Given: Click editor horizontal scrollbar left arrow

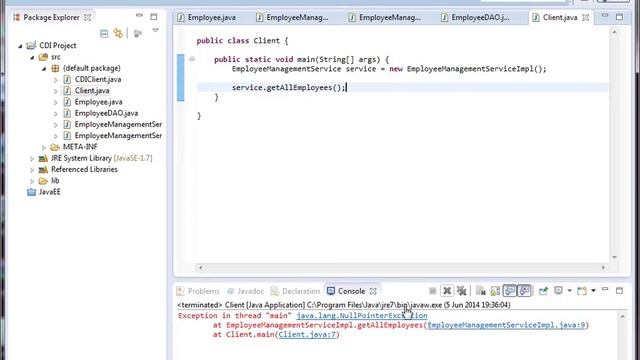Looking at the screenshot, I should click(200, 268).
